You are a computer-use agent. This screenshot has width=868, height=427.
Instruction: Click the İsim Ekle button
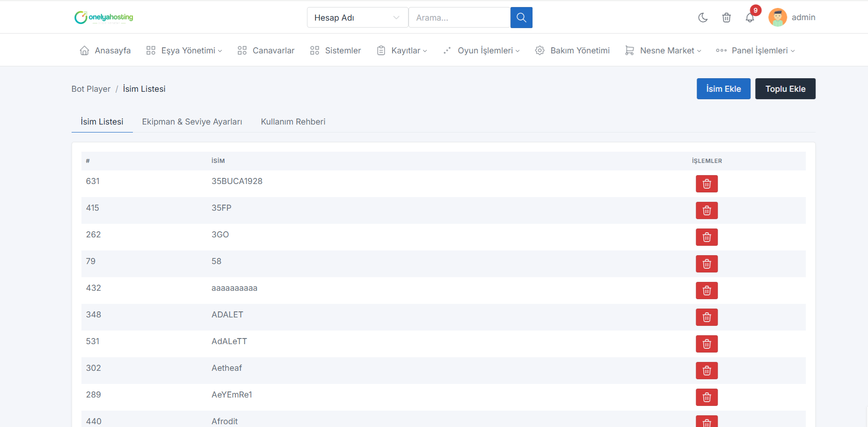[723, 89]
